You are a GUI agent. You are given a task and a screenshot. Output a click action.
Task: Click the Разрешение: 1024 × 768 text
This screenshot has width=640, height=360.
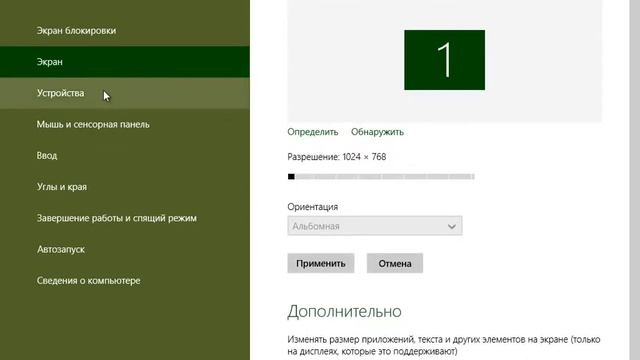tap(337, 157)
